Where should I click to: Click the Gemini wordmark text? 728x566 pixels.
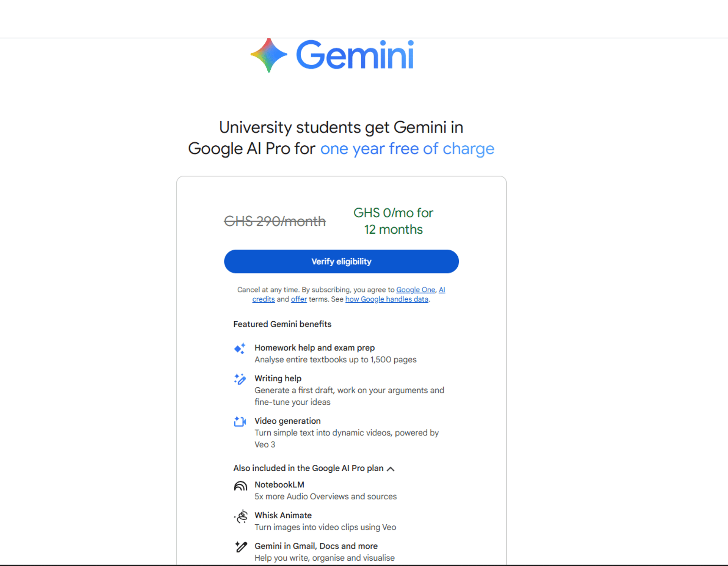pyautogui.click(x=355, y=55)
